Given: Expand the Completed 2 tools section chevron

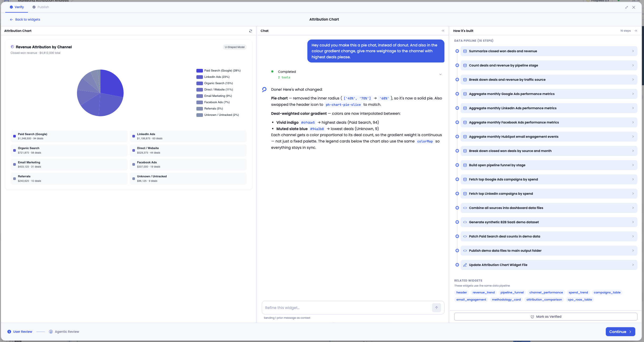Looking at the screenshot, I should click(440, 74).
